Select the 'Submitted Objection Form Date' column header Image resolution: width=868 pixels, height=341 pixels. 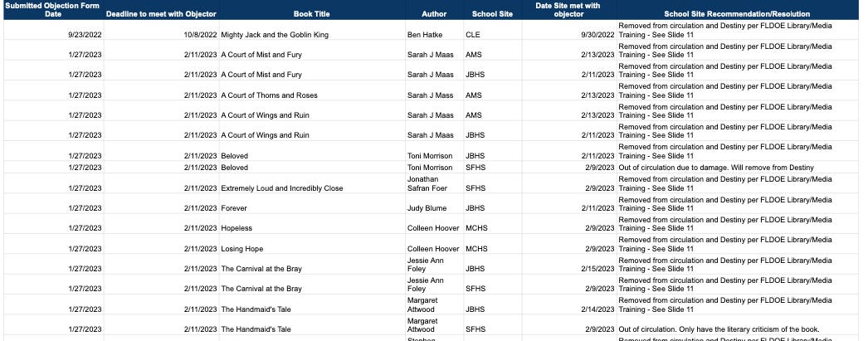coord(53,9)
